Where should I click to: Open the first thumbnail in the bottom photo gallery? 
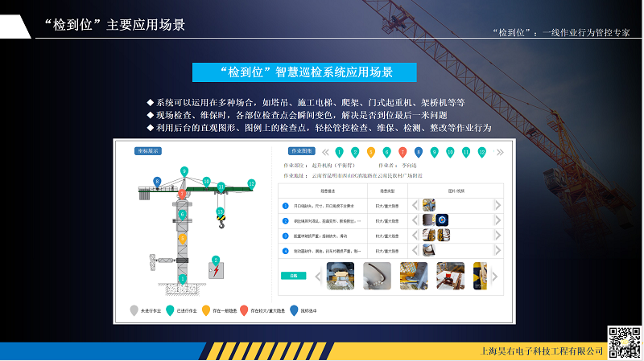point(341,274)
